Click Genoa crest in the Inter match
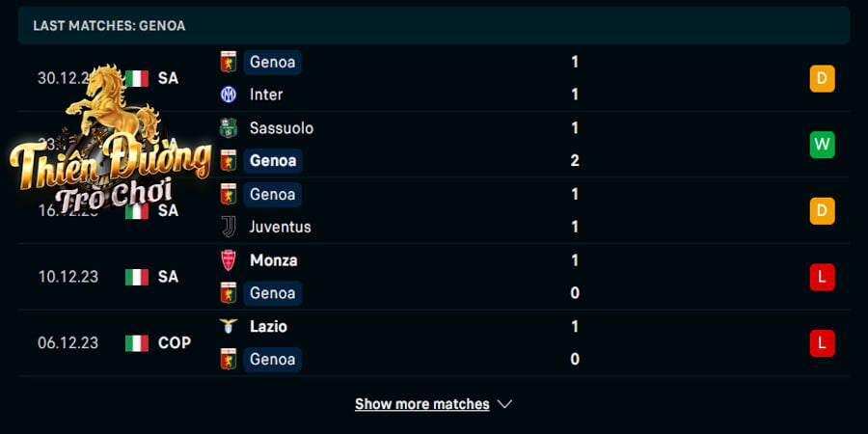The height and width of the screenshot is (434, 868). (228, 62)
